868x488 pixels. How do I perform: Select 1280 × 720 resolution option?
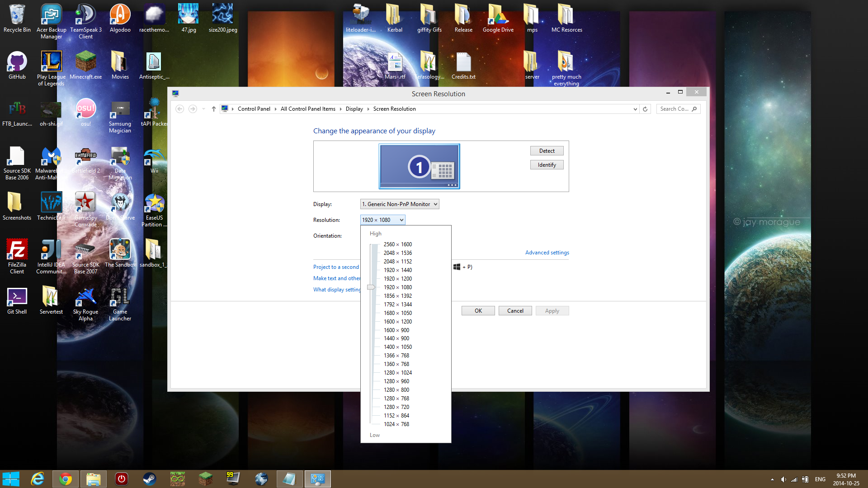[x=396, y=407]
